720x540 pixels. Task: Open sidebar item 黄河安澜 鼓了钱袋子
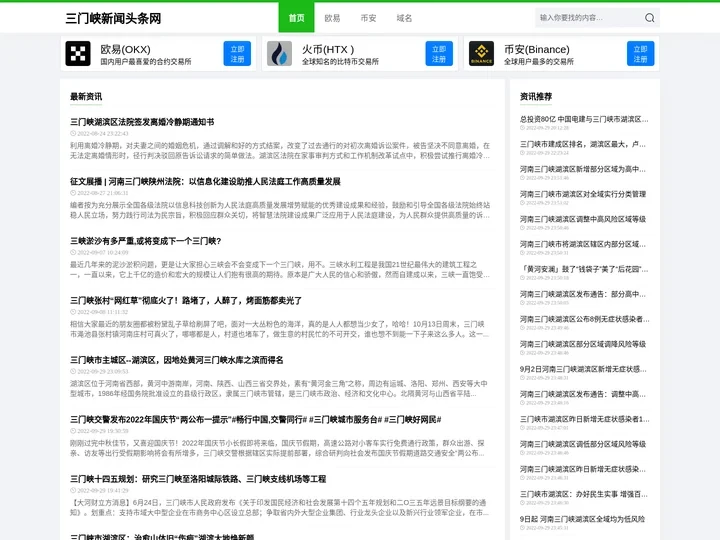[x=584, y=269]
